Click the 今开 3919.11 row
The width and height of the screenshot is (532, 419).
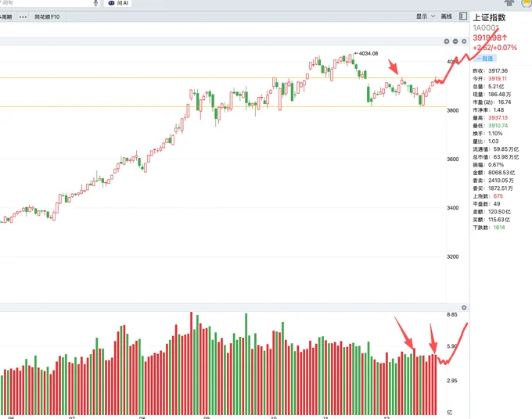coord(490,79)
